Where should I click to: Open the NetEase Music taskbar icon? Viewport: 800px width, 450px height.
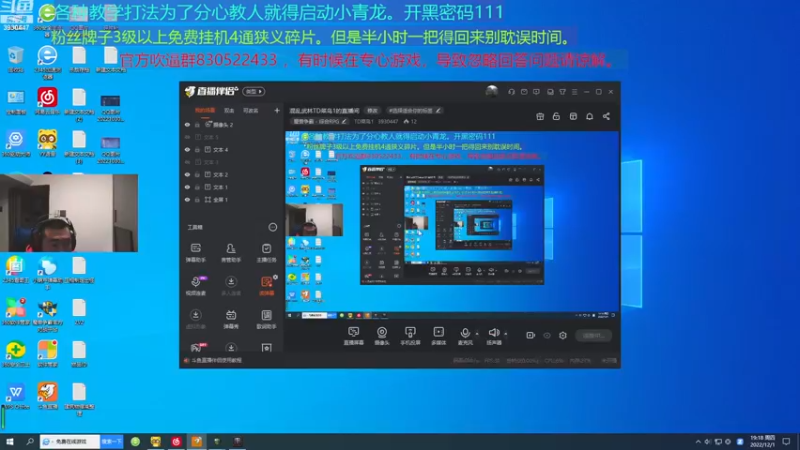[x=176, y=441]
